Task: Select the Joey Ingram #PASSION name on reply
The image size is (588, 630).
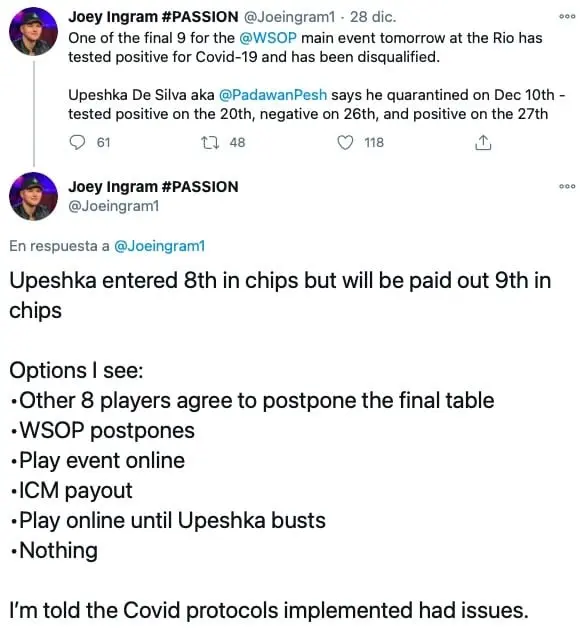Action: (x=153, y=186)
